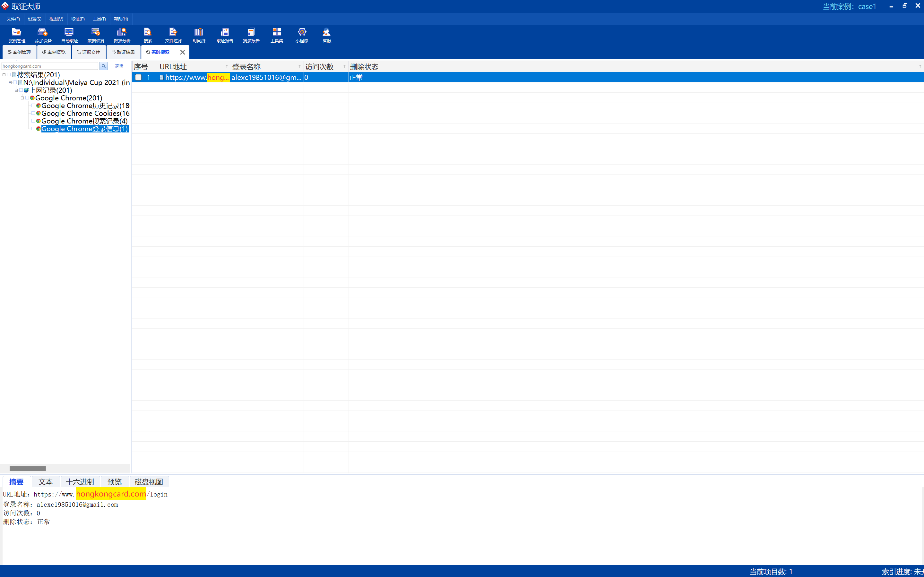
Task: Tick checkbox beside Google Chrome(201)
Action: click(x=27, y=98)
